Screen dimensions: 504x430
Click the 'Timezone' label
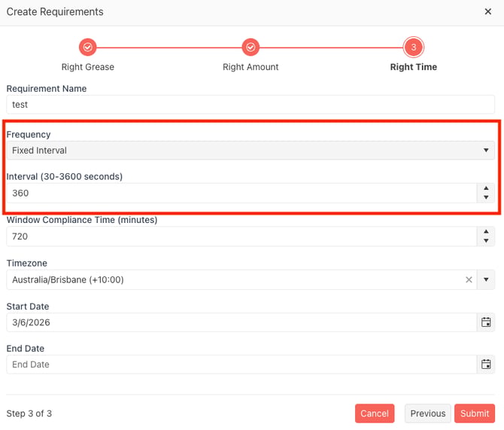coord(26,263)
